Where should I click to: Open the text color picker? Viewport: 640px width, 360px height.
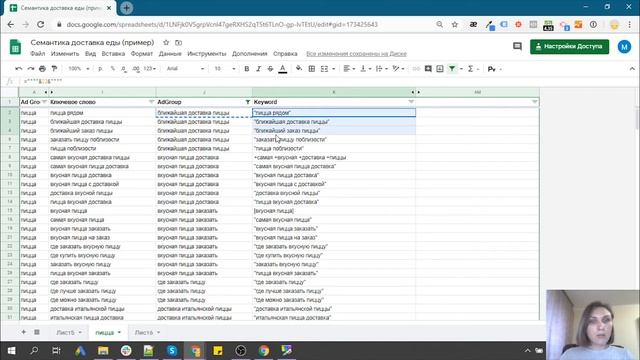pos(282,69)
